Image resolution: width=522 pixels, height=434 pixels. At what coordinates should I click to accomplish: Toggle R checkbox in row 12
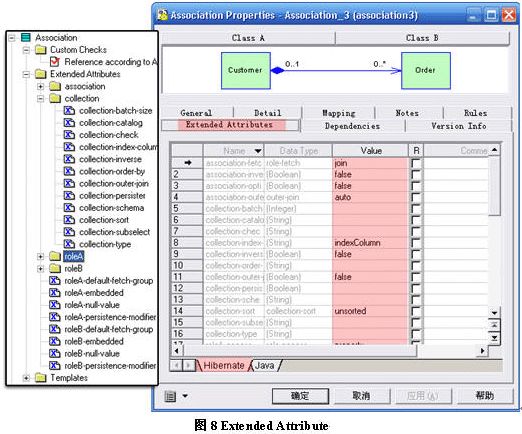416,288
